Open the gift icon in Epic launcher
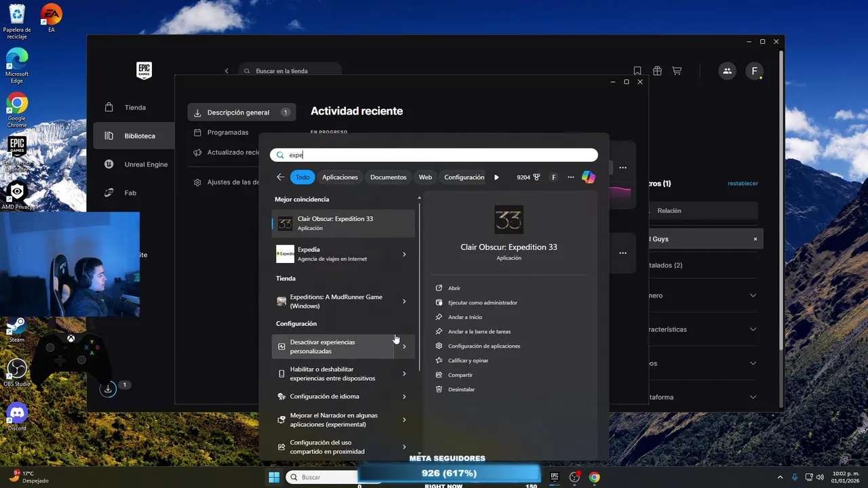Viewport: 868px width, 488px height. (657, 70)
